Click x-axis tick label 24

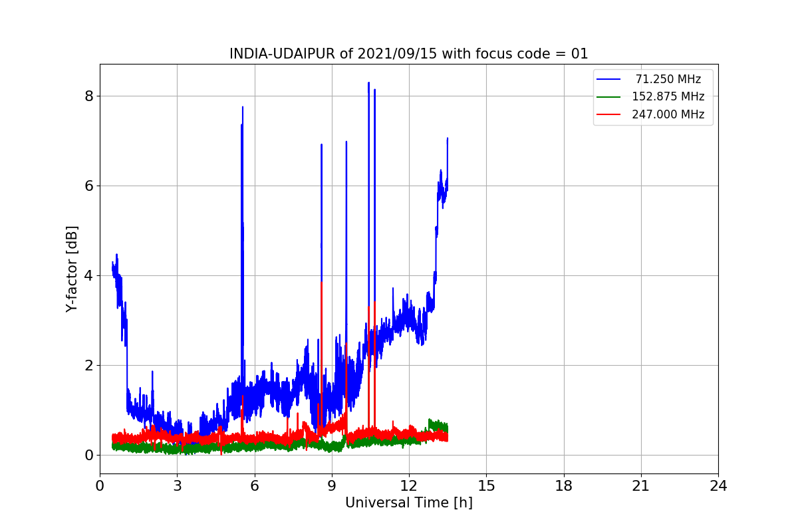click(718, 485)
